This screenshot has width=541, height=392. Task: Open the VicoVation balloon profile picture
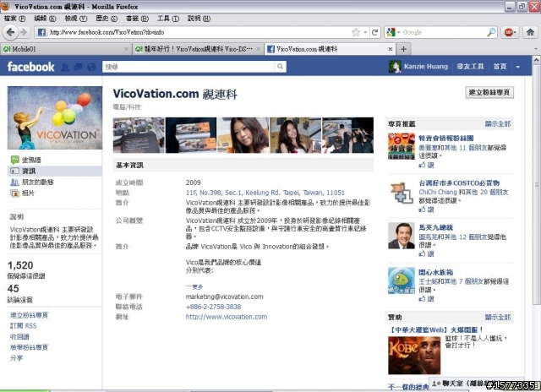click(55, 117)
